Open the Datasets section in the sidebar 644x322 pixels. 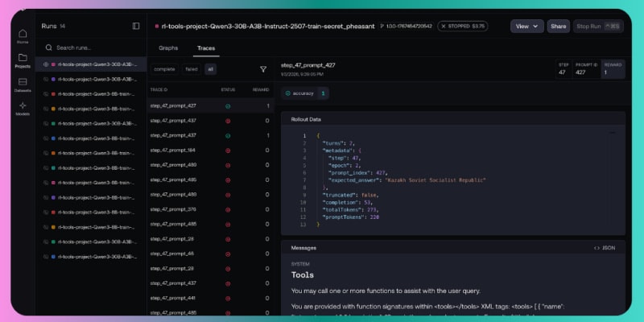point(23,85)
